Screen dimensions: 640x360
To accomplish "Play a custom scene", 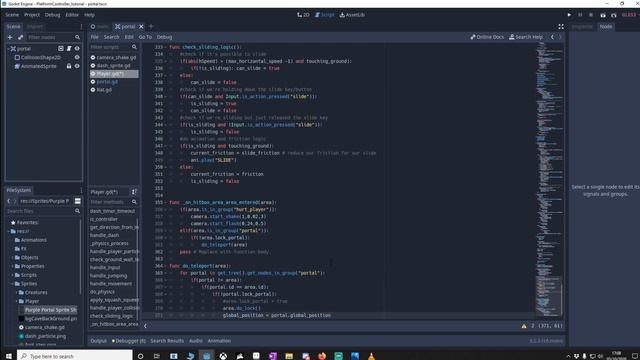I will [x=613, y=15].
